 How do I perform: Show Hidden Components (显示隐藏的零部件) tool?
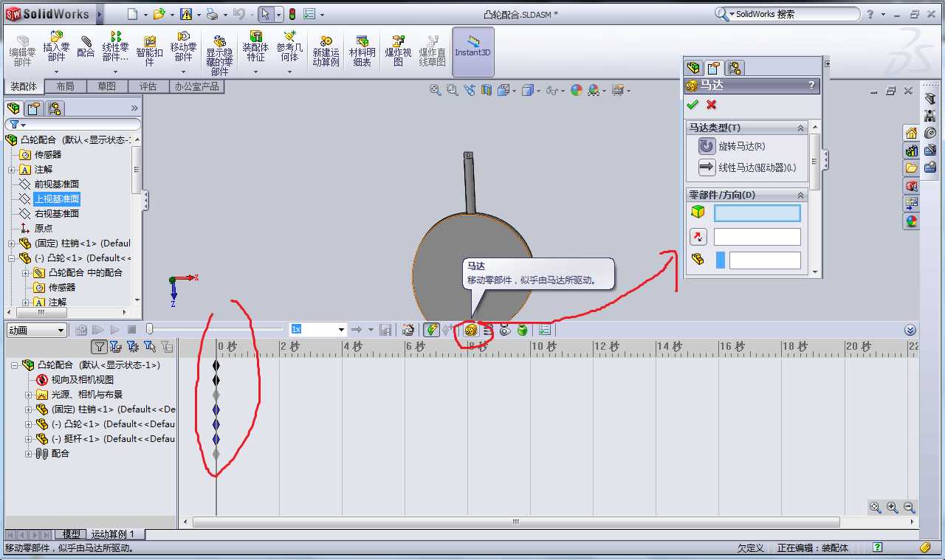click(219, 55)
